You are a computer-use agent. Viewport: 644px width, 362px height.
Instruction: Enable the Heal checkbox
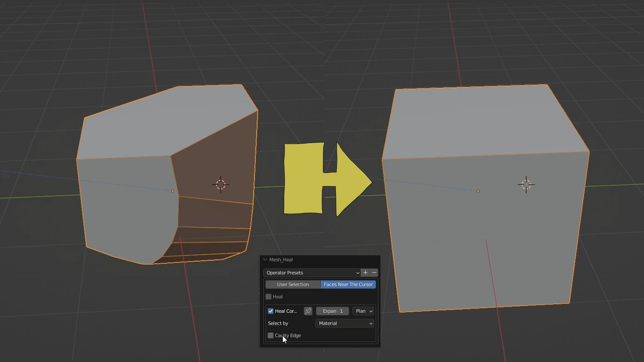[268, 297]
